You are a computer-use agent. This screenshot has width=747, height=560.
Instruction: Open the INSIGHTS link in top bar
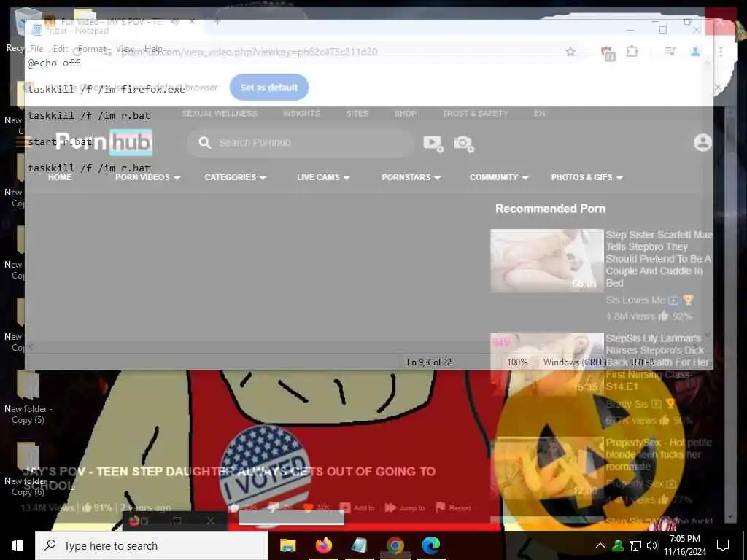[301, 113]
